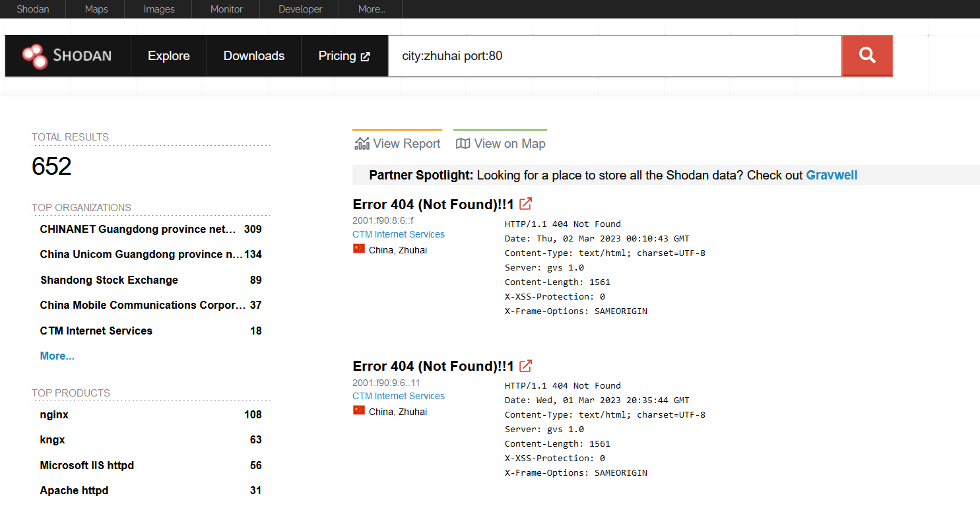Open Maps in top bar
980x512 pixels.
tap(96, 9)
